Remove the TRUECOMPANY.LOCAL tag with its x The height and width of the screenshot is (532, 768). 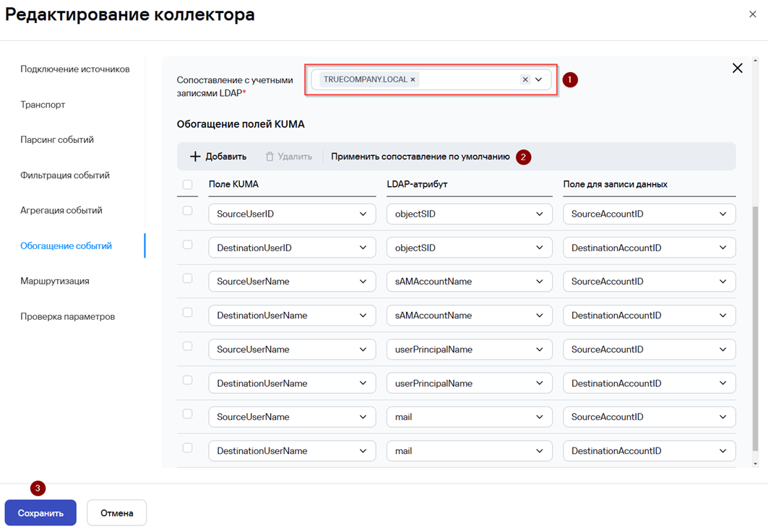[413, 80]
